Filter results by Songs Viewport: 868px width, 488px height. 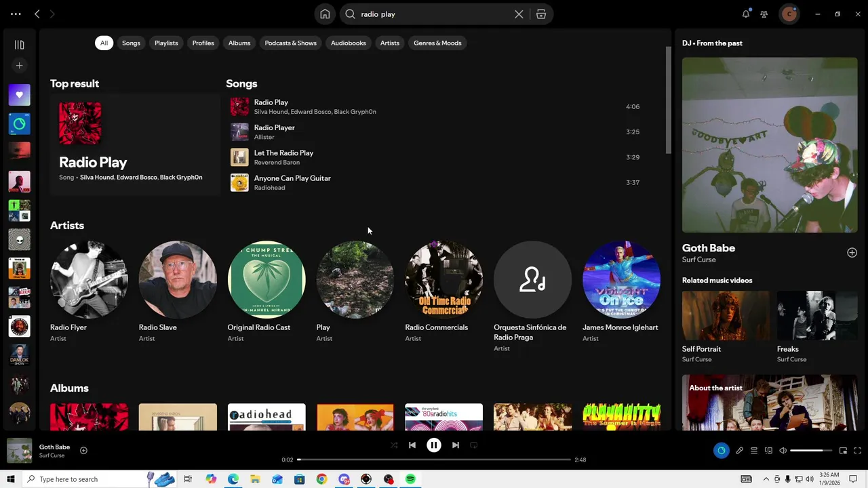131,43
